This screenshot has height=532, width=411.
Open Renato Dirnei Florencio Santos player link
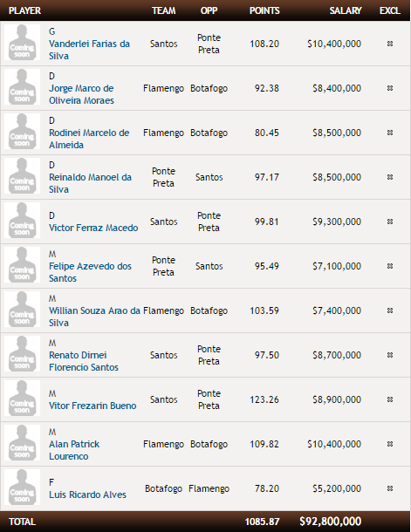tap(84, 361)
